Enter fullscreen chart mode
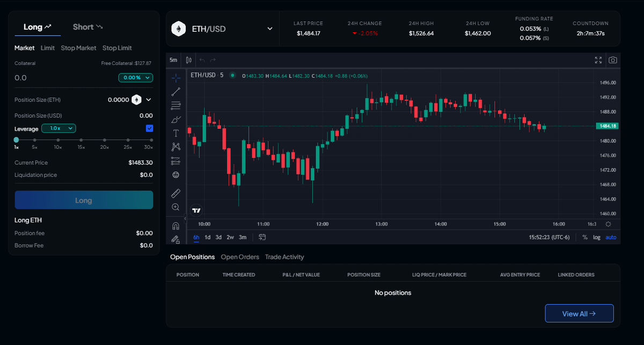Screen dimensions: 644x345 pyautogui.click(x=598, y=60)
